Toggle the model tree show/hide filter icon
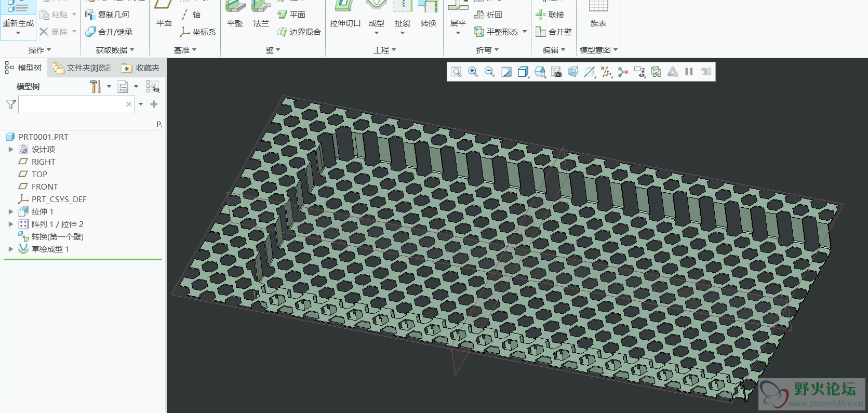 click(x=153, y=86)
